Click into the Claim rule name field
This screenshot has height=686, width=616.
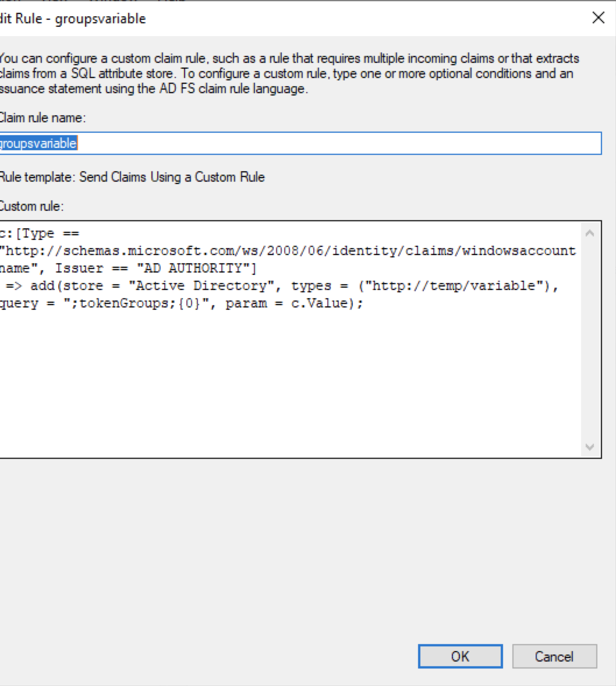coord(300,143)
